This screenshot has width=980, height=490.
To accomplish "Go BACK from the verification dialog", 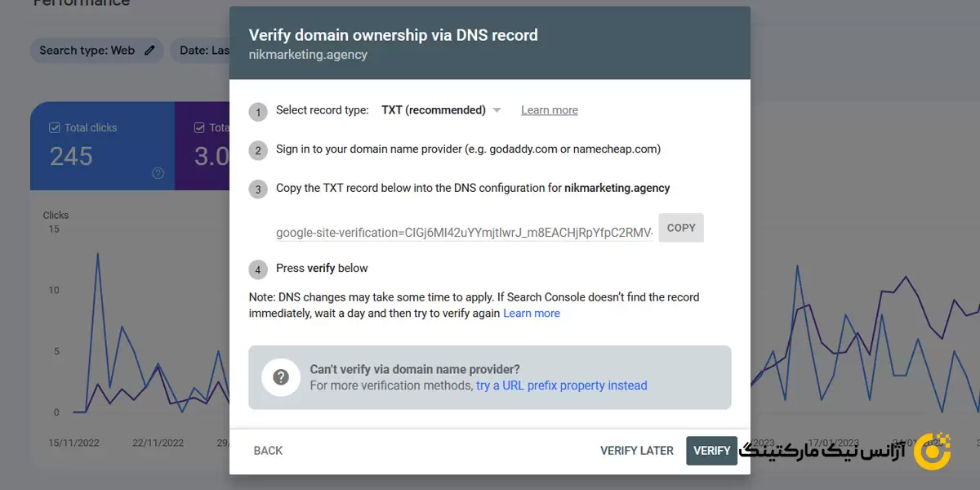I will (268, 451).
